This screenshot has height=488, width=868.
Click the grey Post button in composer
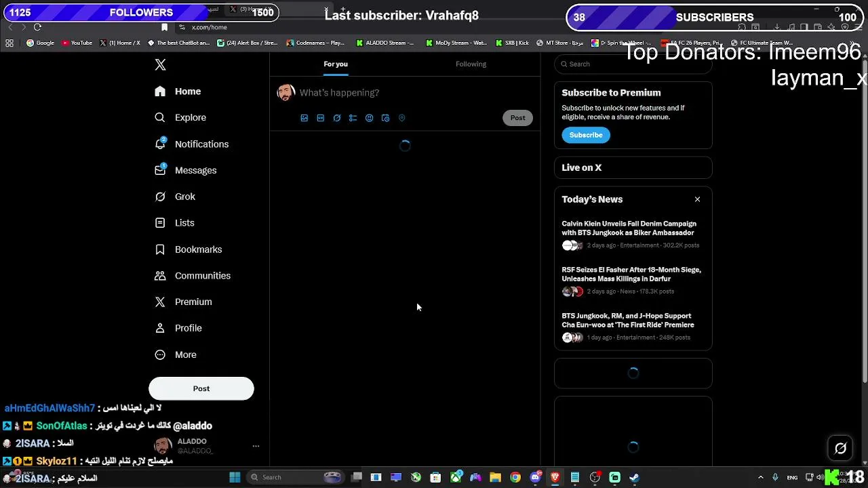click(x=518, y=118)
